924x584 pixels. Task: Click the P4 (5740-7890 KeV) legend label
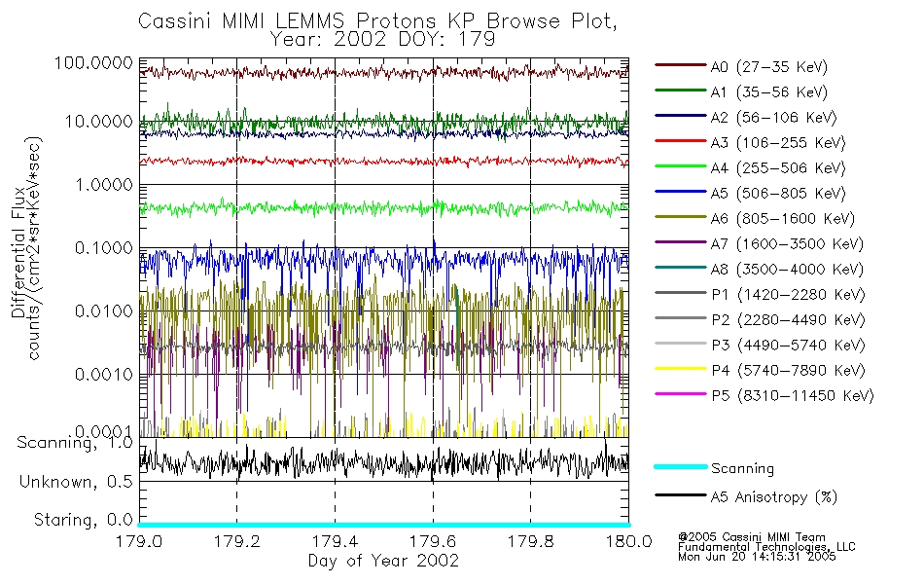click(789, 371)
